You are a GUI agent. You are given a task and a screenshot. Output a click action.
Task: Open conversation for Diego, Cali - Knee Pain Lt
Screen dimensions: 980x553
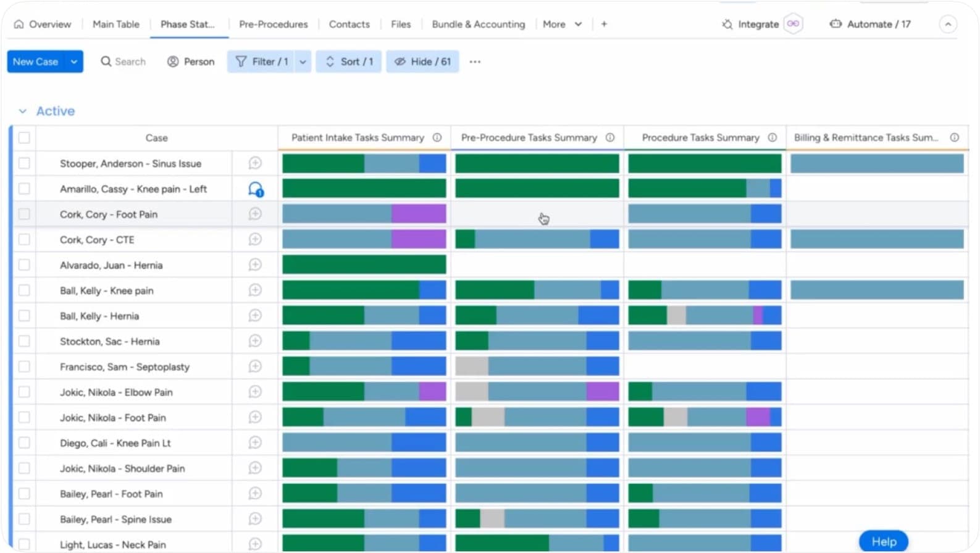pos(255,442)
